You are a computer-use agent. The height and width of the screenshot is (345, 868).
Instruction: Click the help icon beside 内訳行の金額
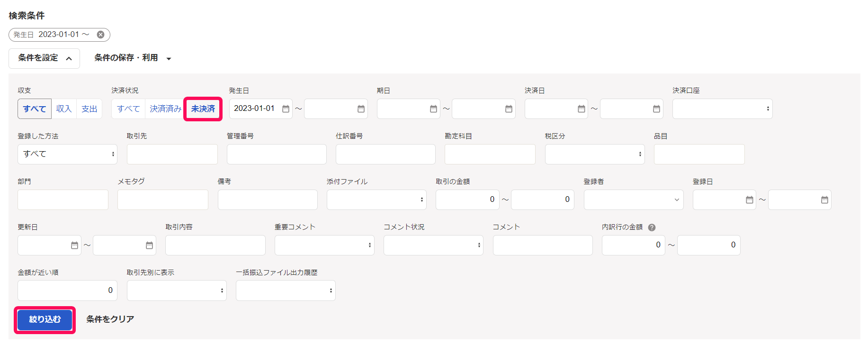pyautogui.click(x=652, y=227)
